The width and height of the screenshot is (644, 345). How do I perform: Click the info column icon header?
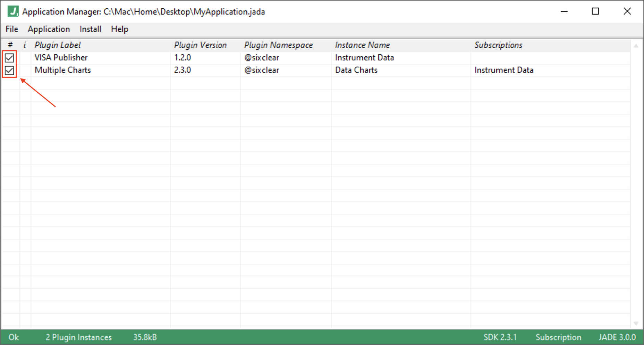pyautogui.click(x=25, y=45)
